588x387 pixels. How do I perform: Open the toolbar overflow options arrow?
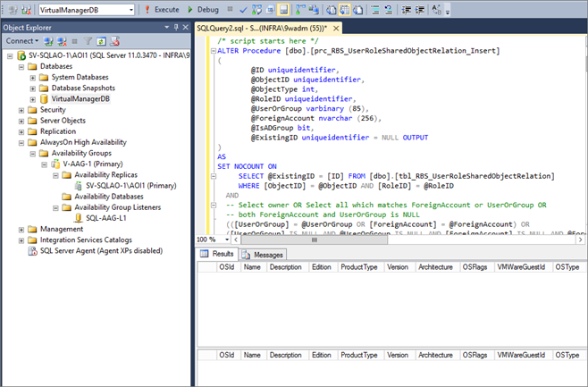(448, 13)
